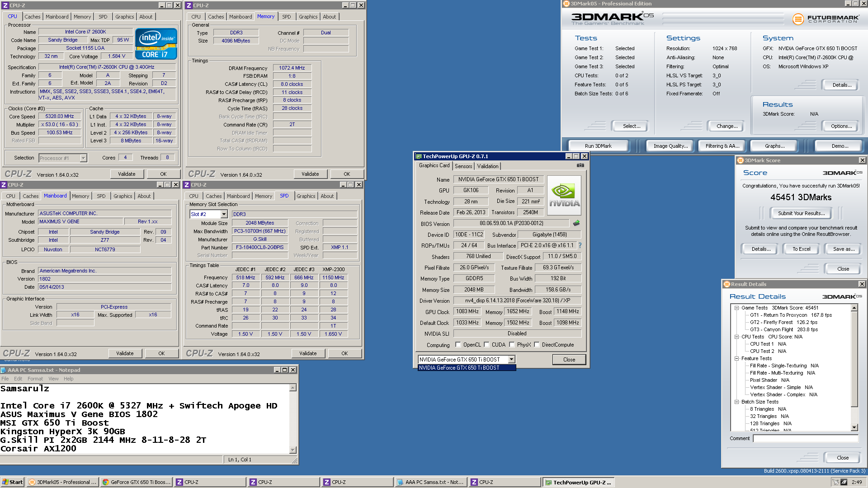This screenshot has height=488, width=868.
Task: Click Notepad vertical scrollbar up arrow
Action: pyautogui.click(x=293, y=388)
